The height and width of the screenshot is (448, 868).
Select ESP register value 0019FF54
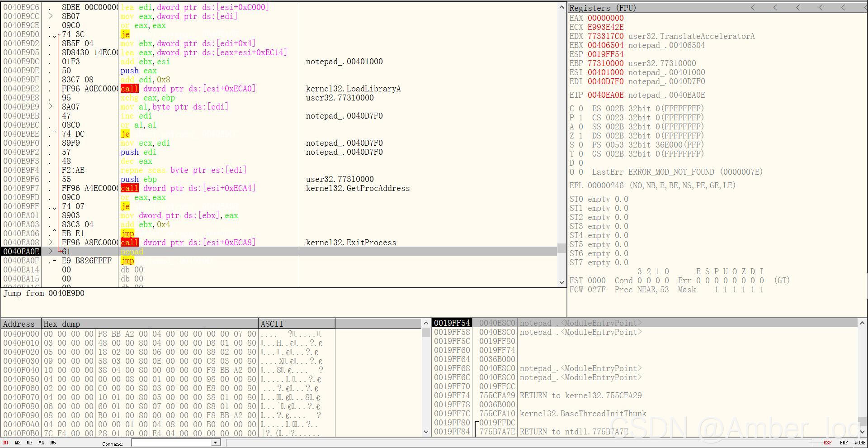pos(605,54)
